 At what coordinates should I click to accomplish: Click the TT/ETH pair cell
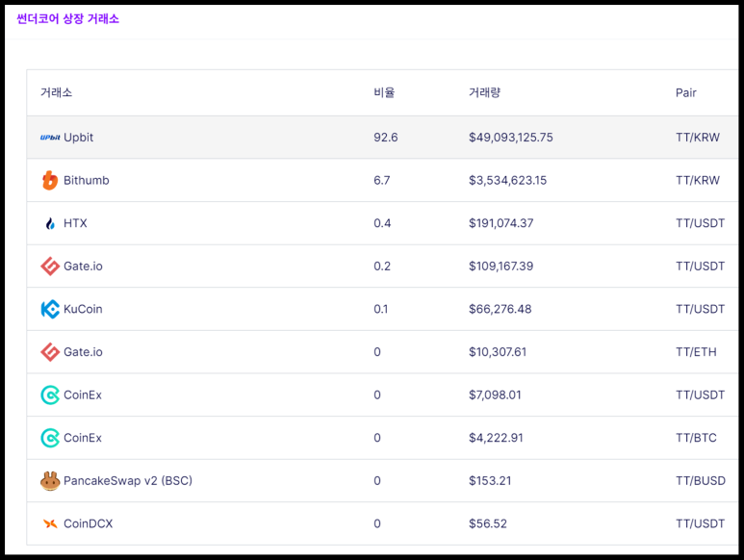(x=696, y=352)
